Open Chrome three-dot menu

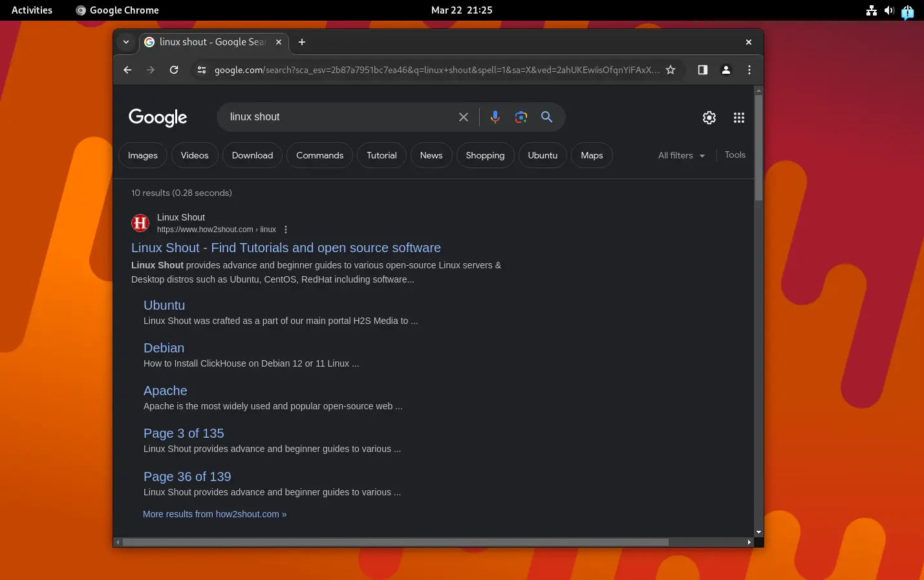point(749,70)
